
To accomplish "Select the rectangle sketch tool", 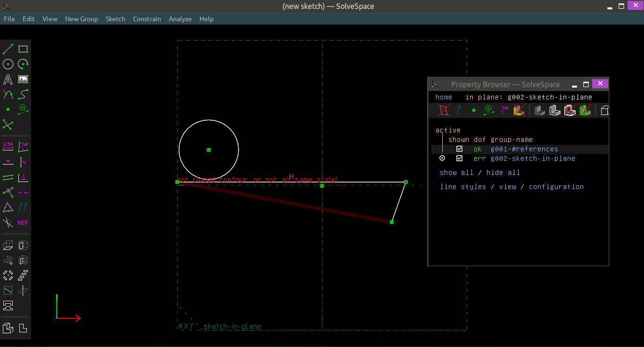I will pyautogui.click(x=23, y=49).
